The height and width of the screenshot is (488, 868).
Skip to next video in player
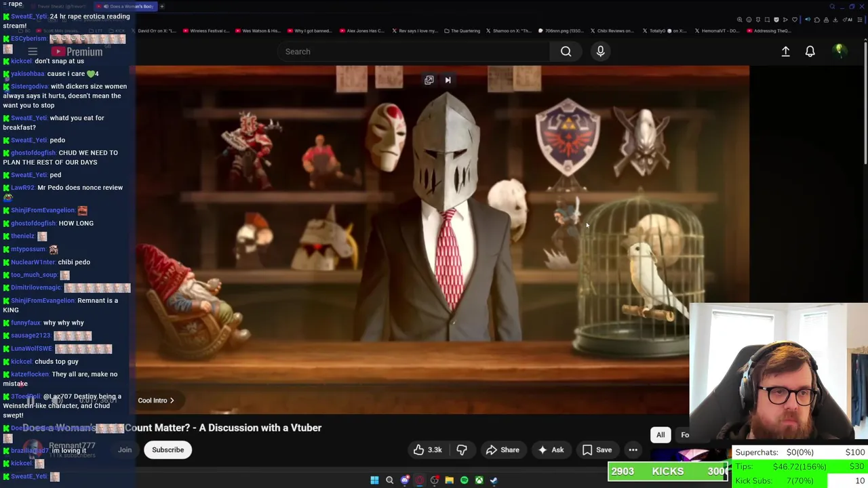click(x=448, y=80)
